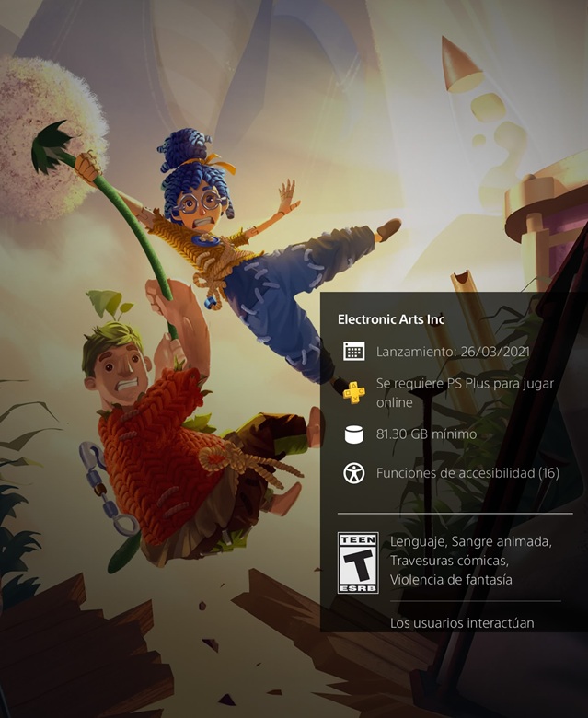Screen dimensions: 588x718
Task: Click Lenguaje, Sangre animada rating descriptors
Action: tap(471, 561)
